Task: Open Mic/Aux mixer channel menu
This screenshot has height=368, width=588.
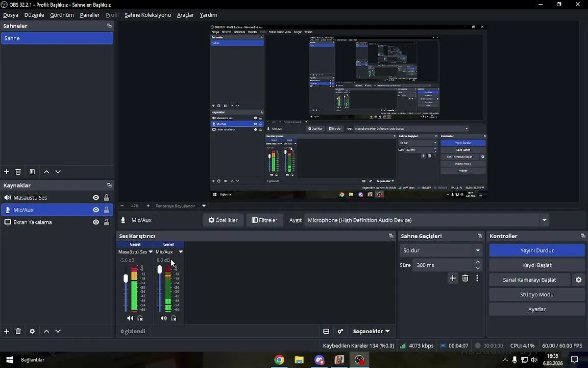Action: (181, 251)
